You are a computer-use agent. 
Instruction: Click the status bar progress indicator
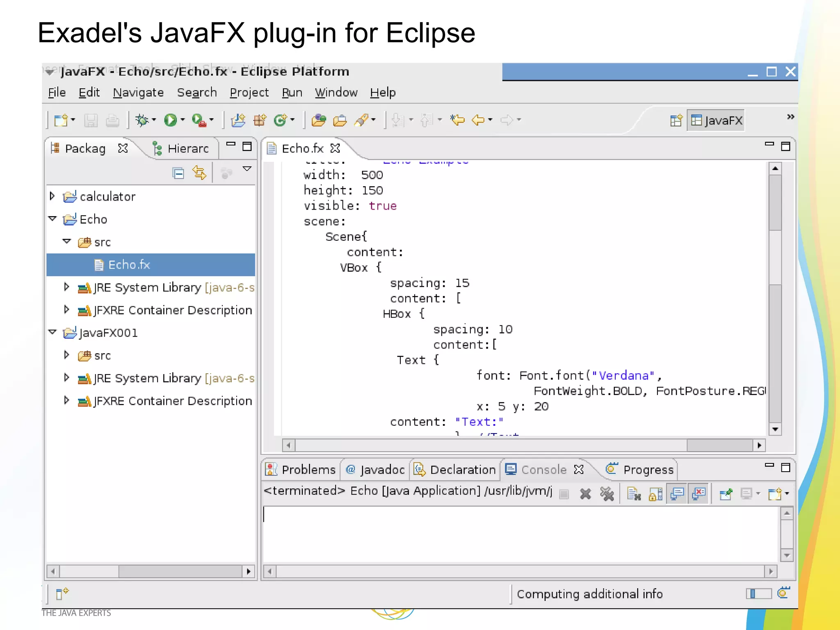tap(758, 593)
